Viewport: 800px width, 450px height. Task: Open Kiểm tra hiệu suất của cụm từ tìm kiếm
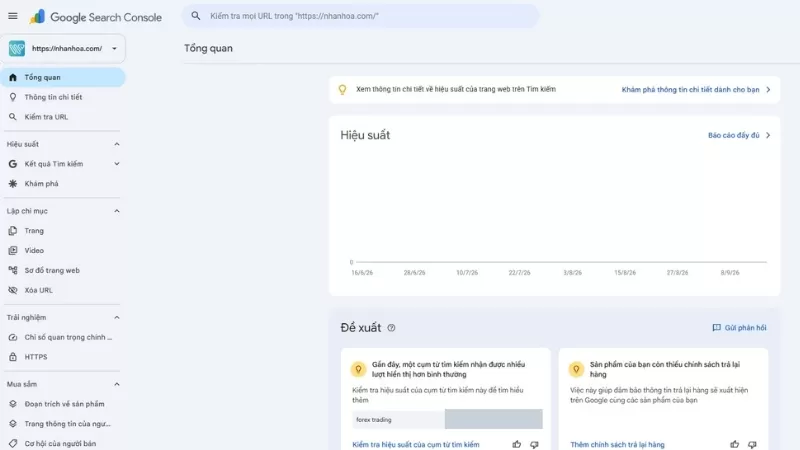416,445
